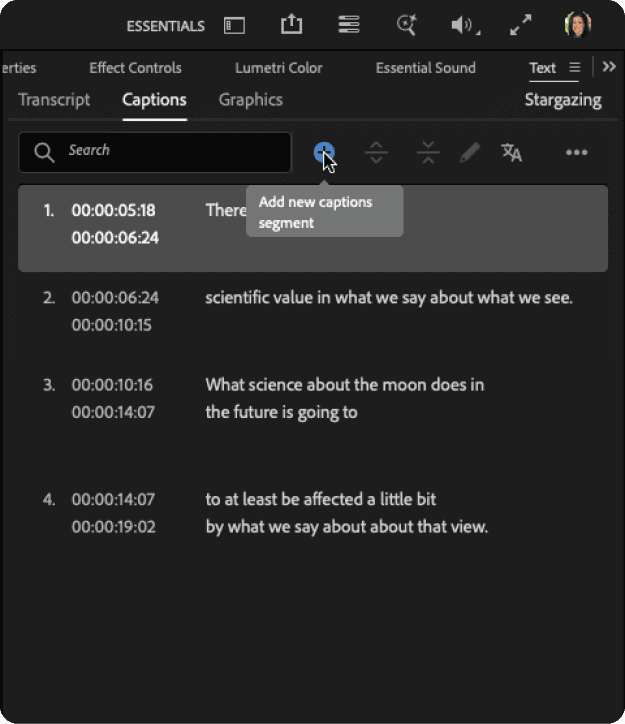Open the Essential Sound panel tab

tap(425, 68)
